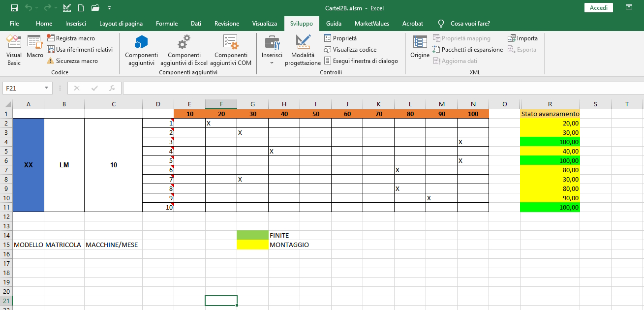Select the X cell in row 2

pyautogui.click(x=221, y=123)
